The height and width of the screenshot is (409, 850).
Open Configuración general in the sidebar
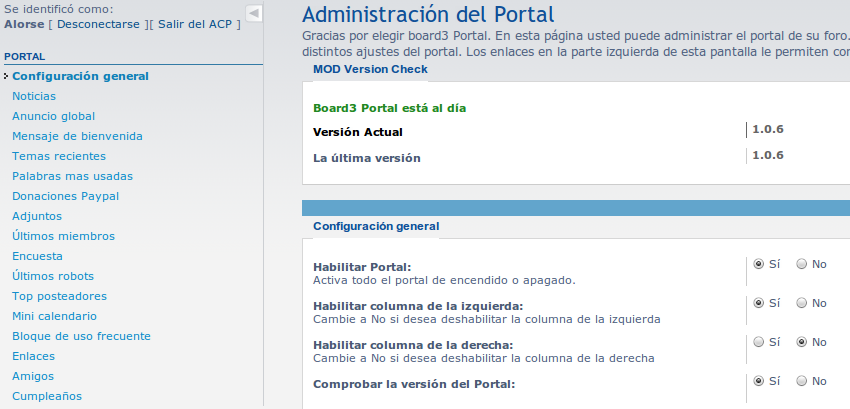80,76
